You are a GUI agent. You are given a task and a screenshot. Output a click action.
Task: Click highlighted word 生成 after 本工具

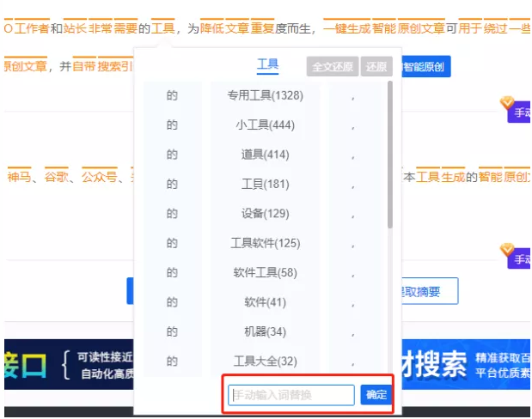[453, 177]
